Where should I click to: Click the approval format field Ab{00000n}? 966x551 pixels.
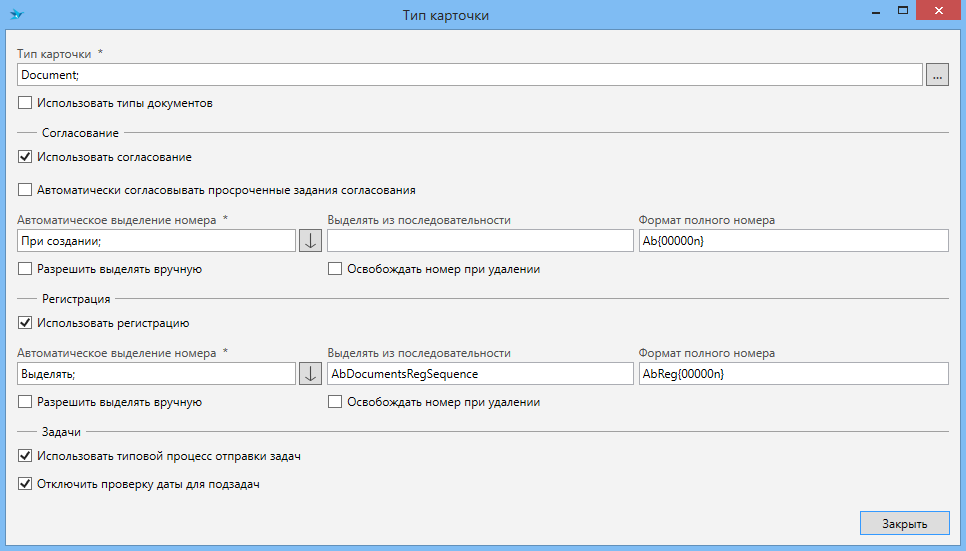pos(792,241)
